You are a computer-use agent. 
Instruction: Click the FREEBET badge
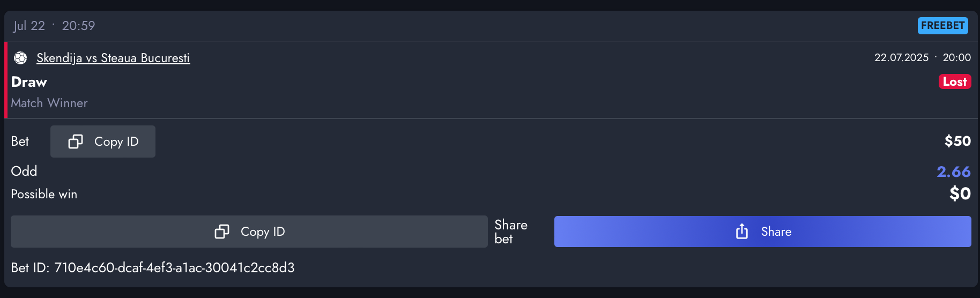(x=942, y=26)
